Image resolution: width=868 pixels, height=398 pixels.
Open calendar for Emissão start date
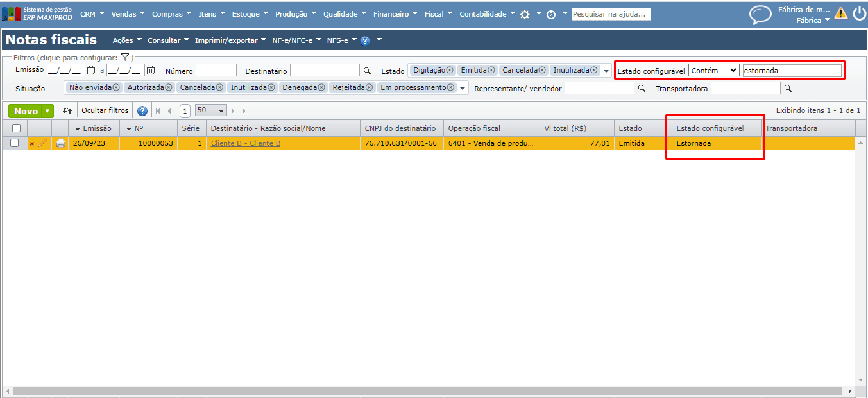[91, 71]
